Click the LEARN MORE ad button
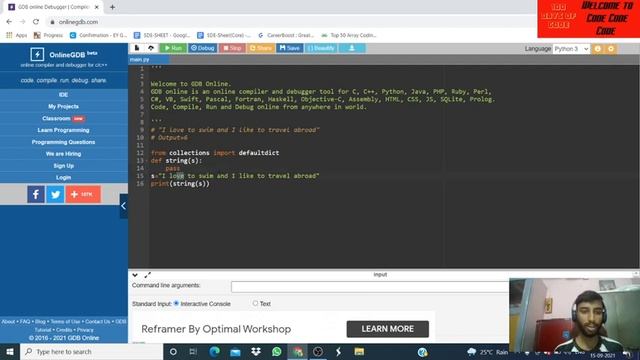Image resolution: width=640 pixels, height=360 pixels. [388, 329]
